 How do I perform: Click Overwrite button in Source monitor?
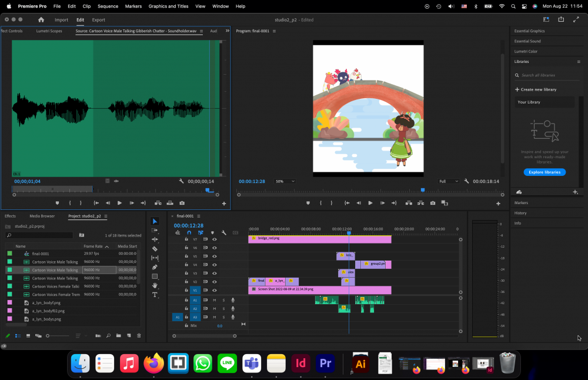(x=170, y=203)
